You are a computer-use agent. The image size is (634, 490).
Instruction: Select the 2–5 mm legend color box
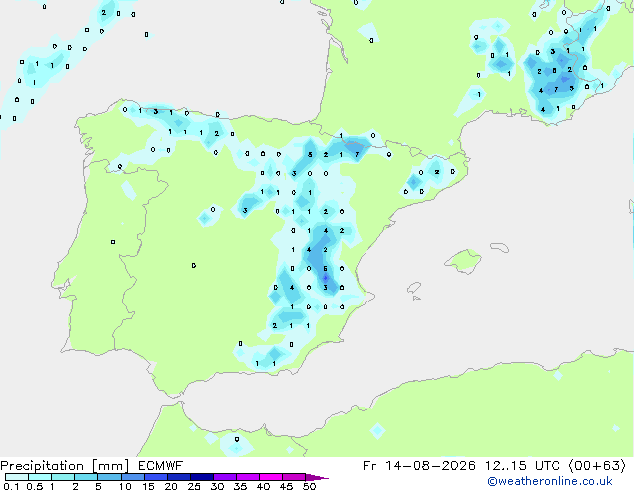[86, 477]
